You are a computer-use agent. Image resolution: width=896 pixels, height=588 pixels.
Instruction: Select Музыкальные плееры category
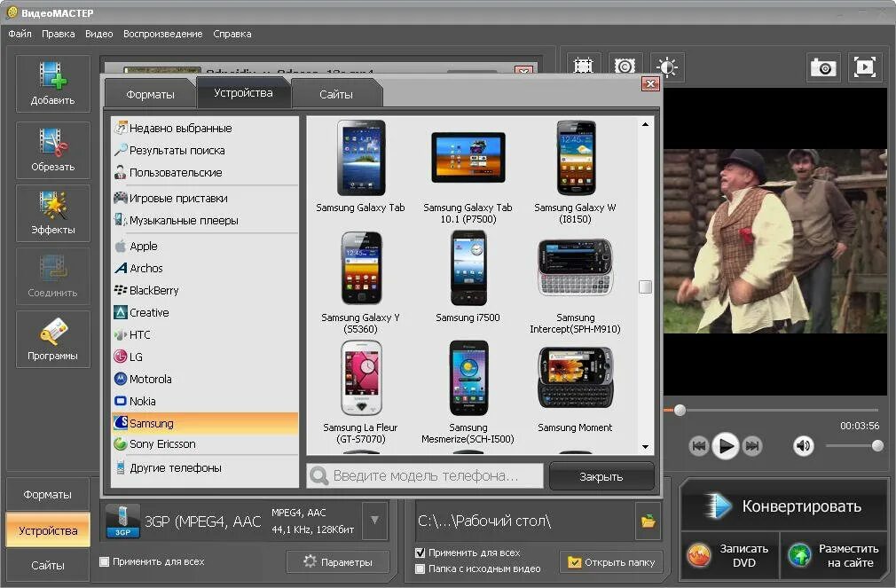205,221
